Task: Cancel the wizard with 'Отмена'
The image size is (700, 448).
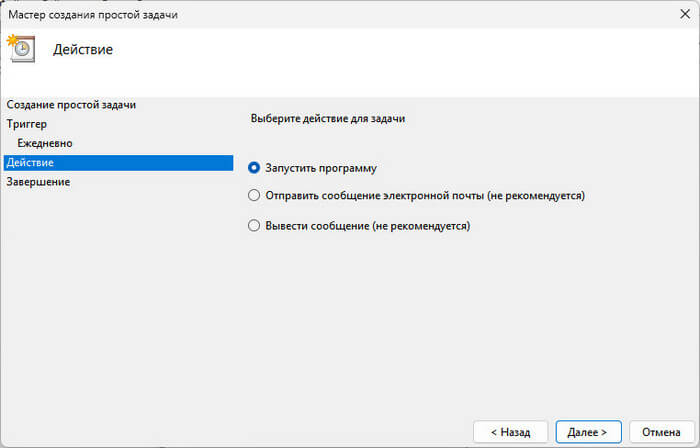Action: coord(660,432)
